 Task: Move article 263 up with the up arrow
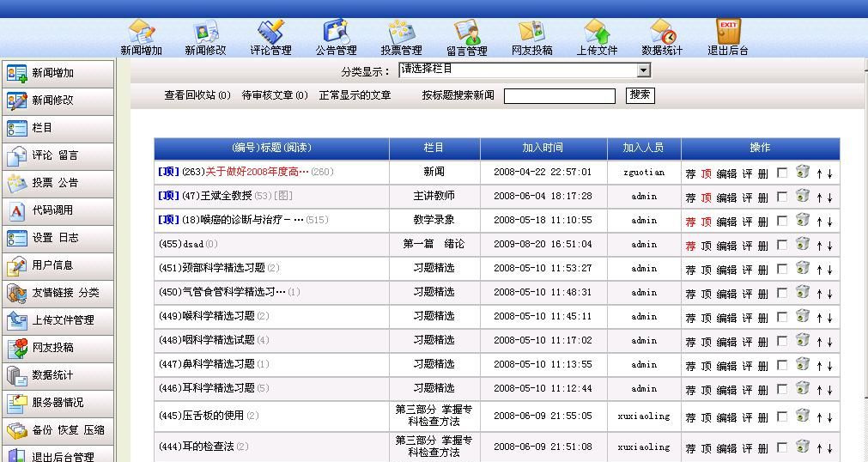click(819, 173)
